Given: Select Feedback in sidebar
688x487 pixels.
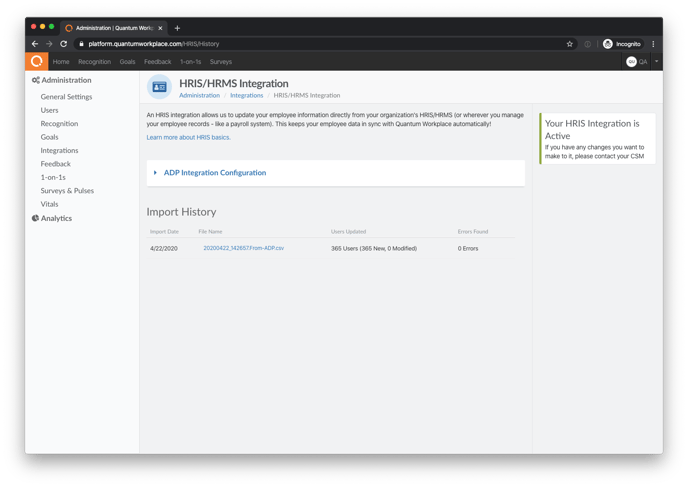Looking at the screenshot, I should [x=55, y=164].
